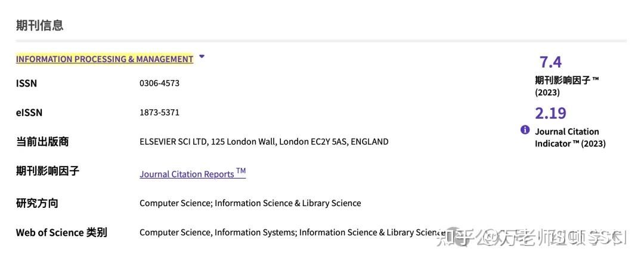Click the 7.4 impact factor value
Viewport: 644px width, 264px height.
coord(550,62)
